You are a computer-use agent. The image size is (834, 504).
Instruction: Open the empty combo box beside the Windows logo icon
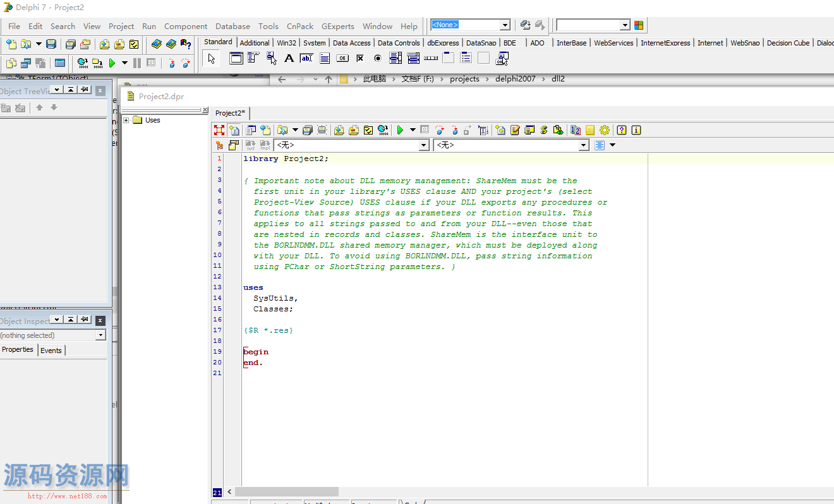click(625, 25)
